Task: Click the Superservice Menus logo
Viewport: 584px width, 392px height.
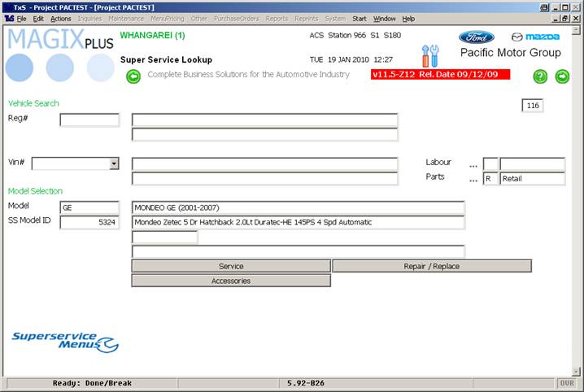Action: click(x=65, y=342)
